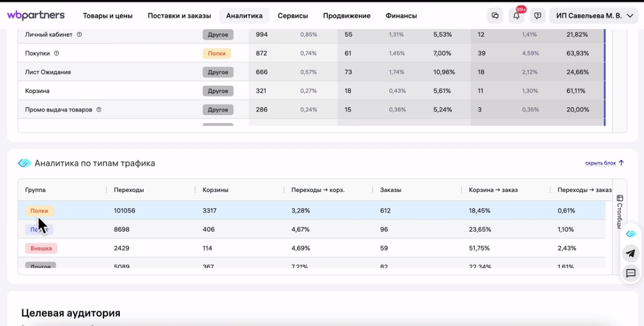Click the 51,75% cell in Внешка row
This screenshot has width=644, height=326.
coord(480,248)
